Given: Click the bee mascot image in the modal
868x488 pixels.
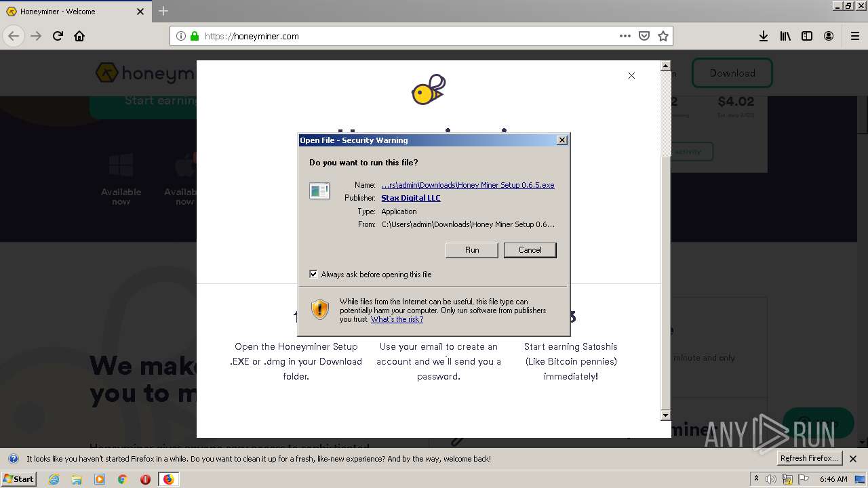Looking at the screenshot, I should pyautogui.click(x=429, y=89).
